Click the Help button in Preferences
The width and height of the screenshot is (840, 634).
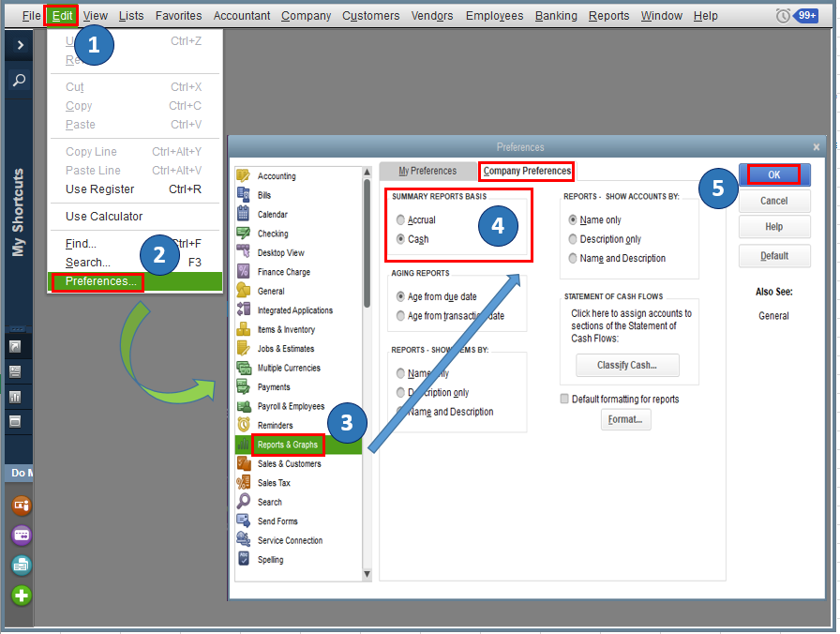[x=774, y=227]
